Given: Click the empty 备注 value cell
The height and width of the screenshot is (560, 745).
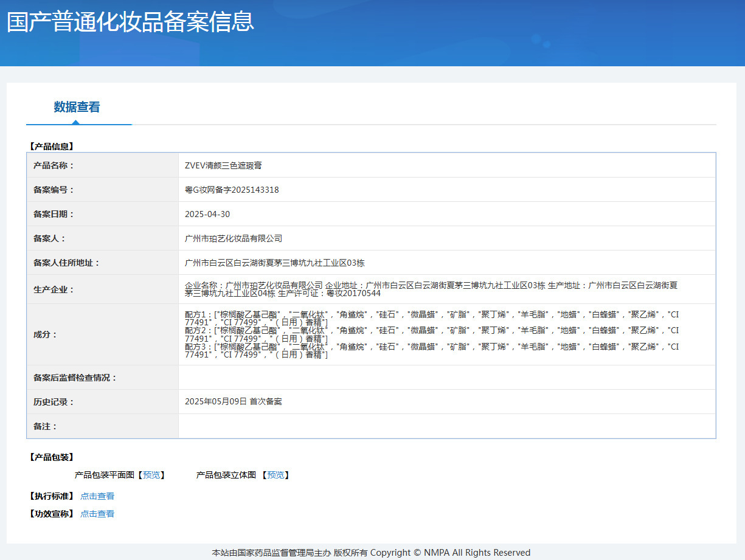Looking at the screenshot, I should 446,426.
